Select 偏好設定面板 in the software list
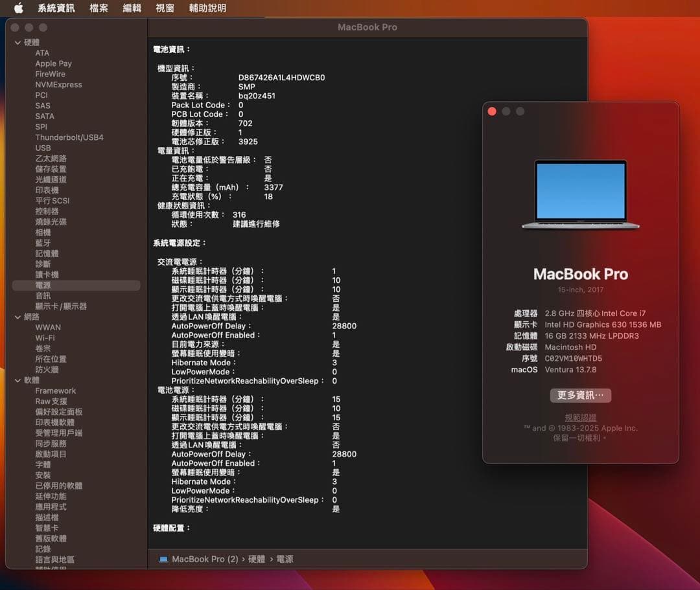The width and height of the screenshot is (700, 590). pos(58,412)
